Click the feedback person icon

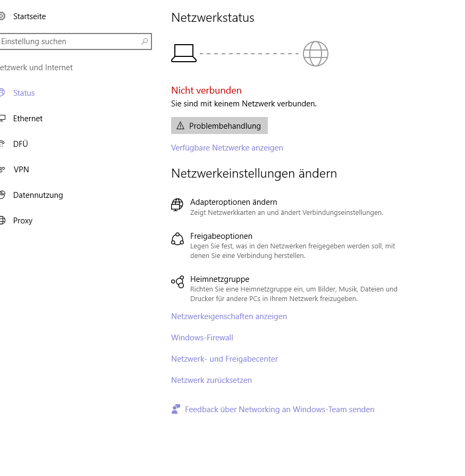coord(176,409)
